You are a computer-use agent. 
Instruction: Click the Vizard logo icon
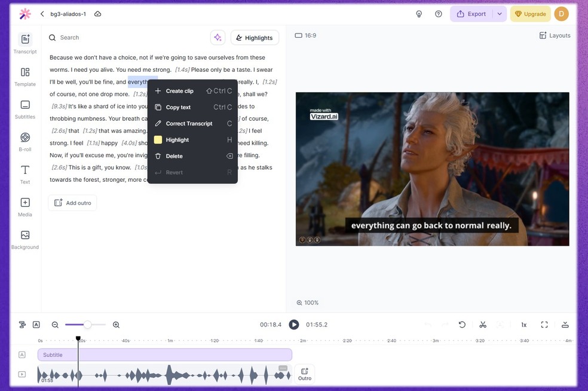[x=25, y=14]
